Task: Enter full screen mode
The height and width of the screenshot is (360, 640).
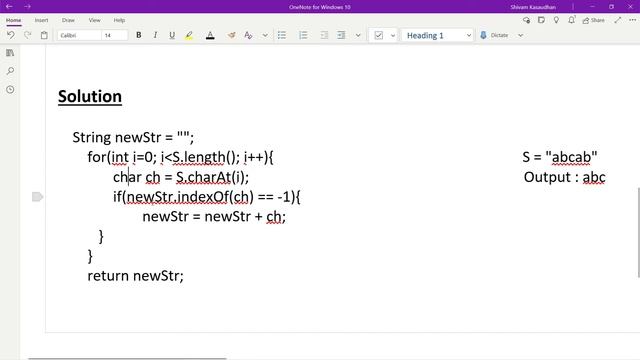Action: pos(618,20)
